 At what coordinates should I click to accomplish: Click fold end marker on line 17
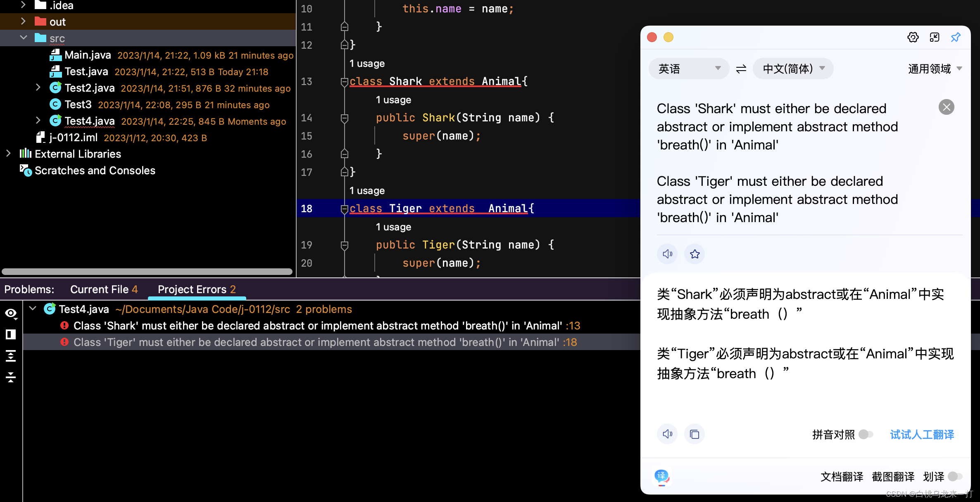(344, 172)
